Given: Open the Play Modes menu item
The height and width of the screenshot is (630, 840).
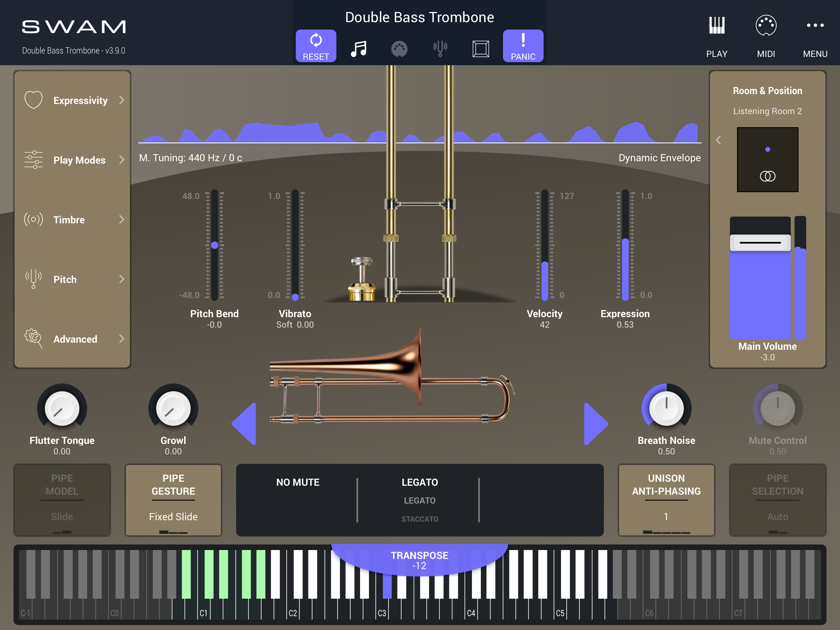Looking at the screenshot, I should tap(72, 160).
